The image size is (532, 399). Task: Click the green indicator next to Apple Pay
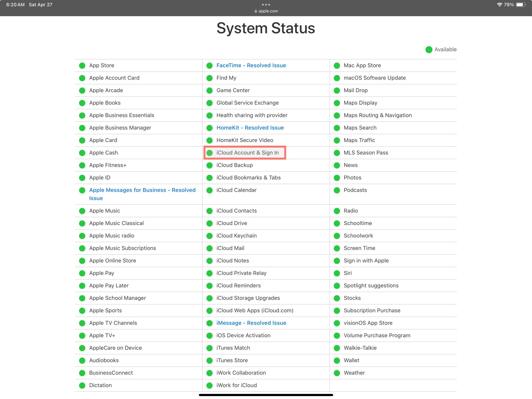click(x=82, y=273)
